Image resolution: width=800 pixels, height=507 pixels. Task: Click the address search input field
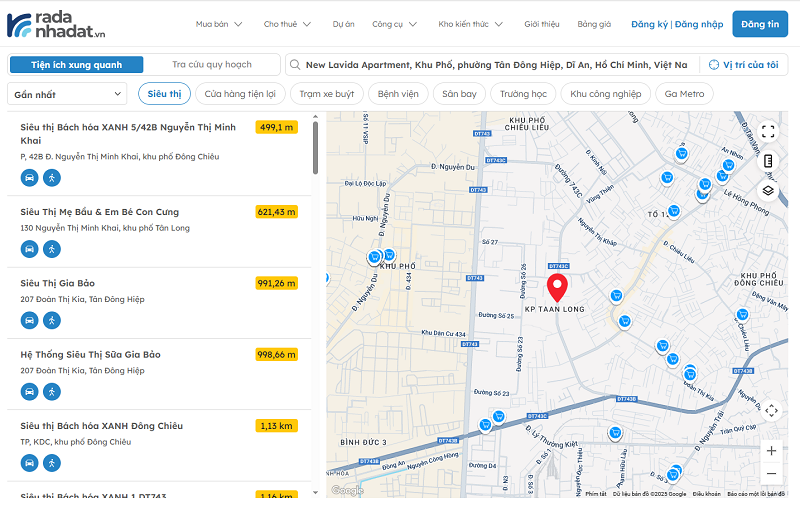(495, 65)
